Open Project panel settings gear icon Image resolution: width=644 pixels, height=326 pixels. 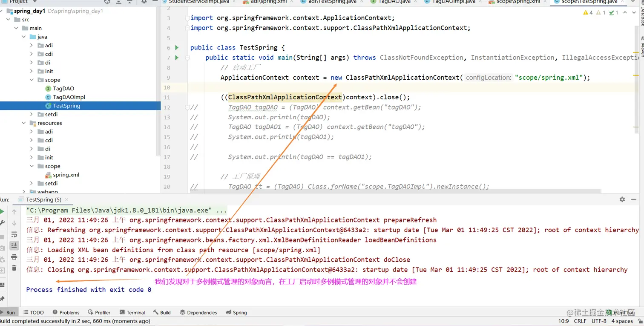[144, 2]
